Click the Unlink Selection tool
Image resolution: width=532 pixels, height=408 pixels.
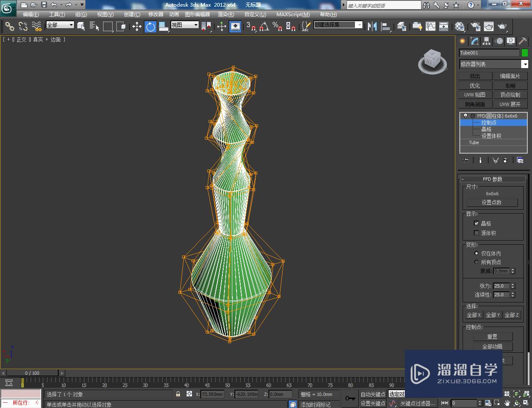click(23, 27)
